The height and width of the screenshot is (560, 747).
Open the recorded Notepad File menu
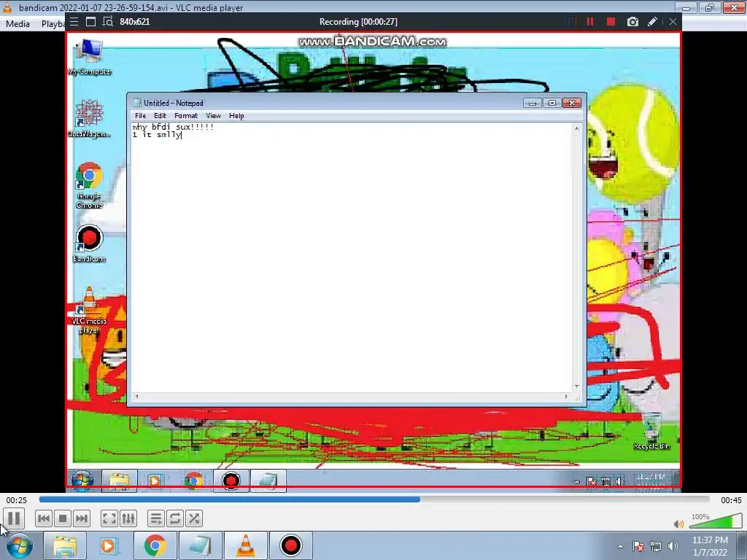(140, 116)
